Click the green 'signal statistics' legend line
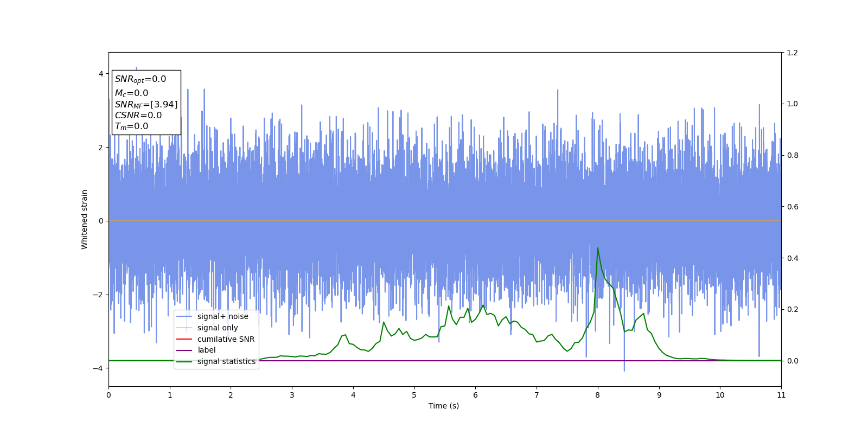This screenshot has width=868, height=434. tap(184, 361)
